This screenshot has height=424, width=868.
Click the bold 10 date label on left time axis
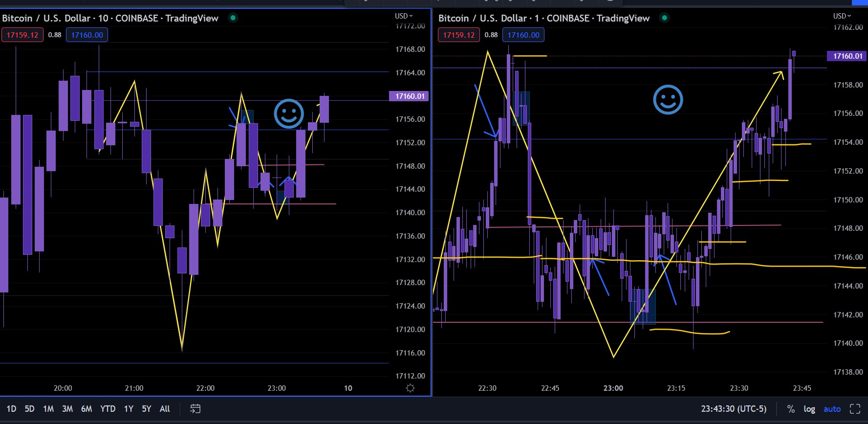tap(348, 388)
